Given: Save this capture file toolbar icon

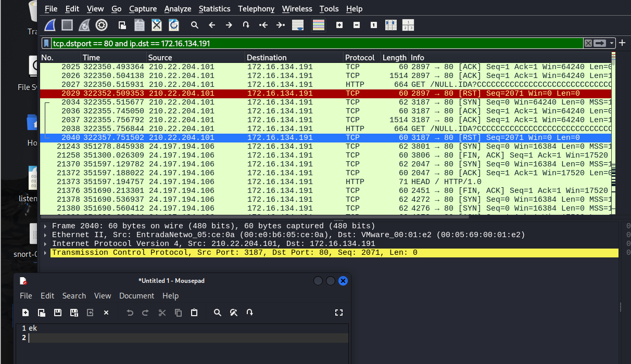Looking at the screenshot, I should [140, 25].
